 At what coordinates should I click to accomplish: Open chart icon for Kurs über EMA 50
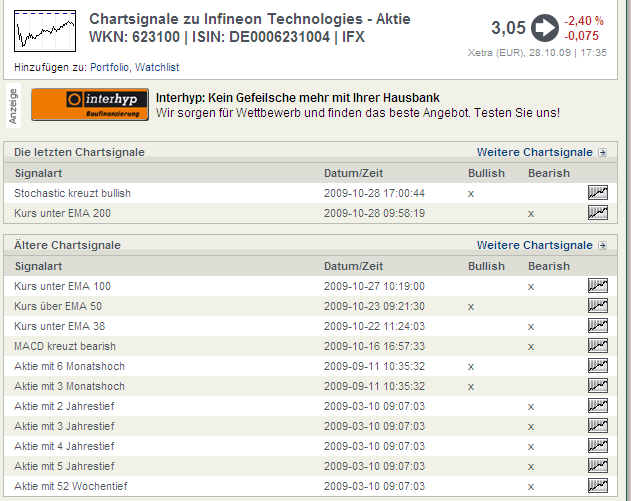(x=598, y=306)
